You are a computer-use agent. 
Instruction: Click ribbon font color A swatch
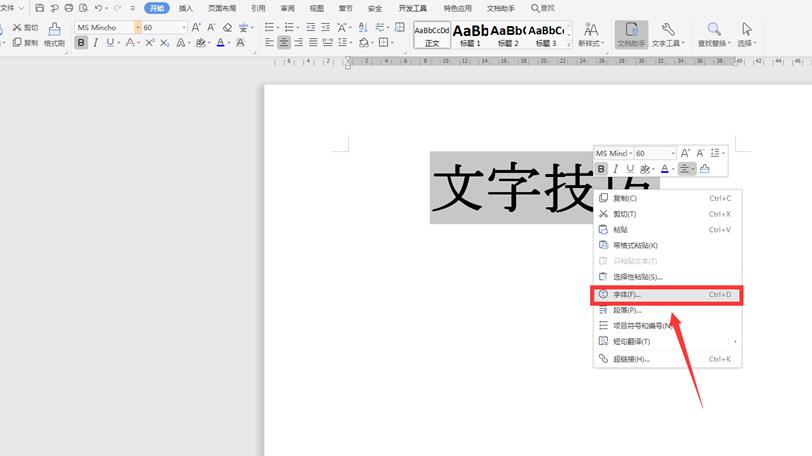221,42
